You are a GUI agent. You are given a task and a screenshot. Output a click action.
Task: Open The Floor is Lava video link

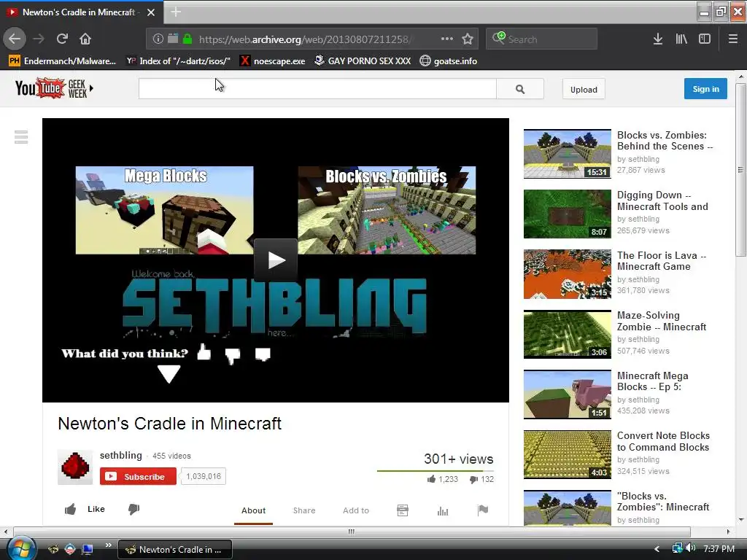click(x=661, y=261)
